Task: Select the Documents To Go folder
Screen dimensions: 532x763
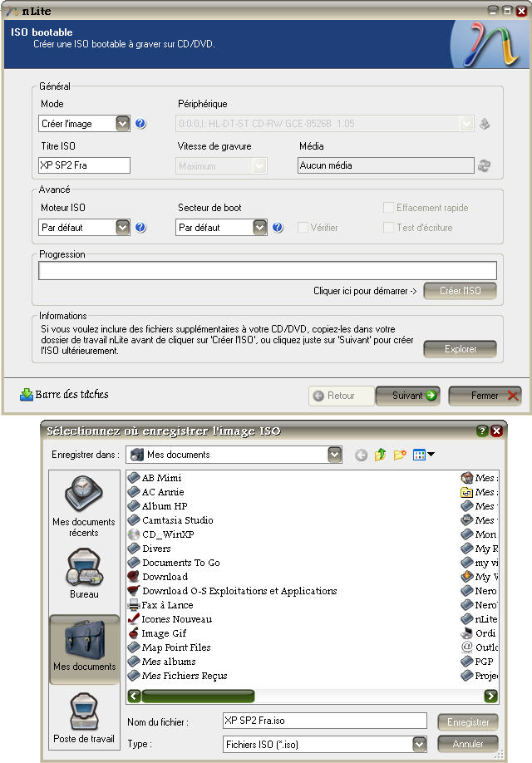Action: point(174,563)
